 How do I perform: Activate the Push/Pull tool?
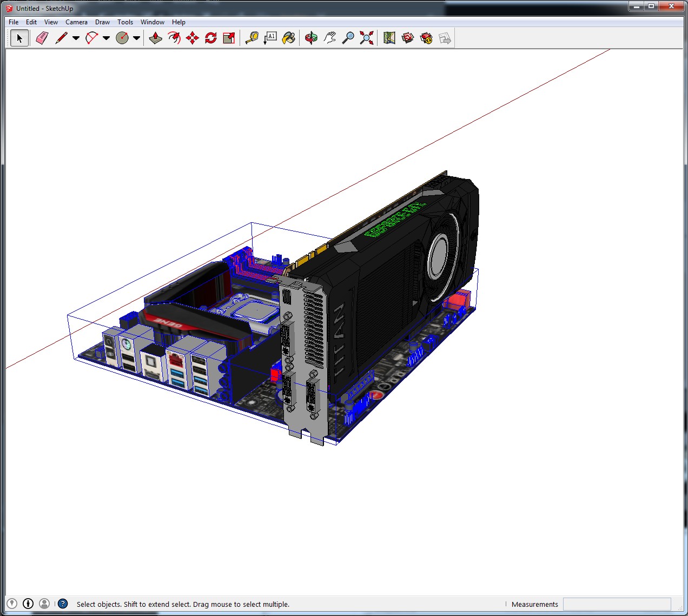(x=156, y=38)
